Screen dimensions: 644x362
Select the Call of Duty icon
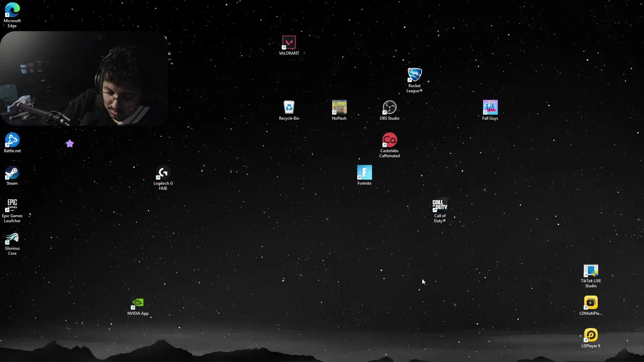pos(440,211)
